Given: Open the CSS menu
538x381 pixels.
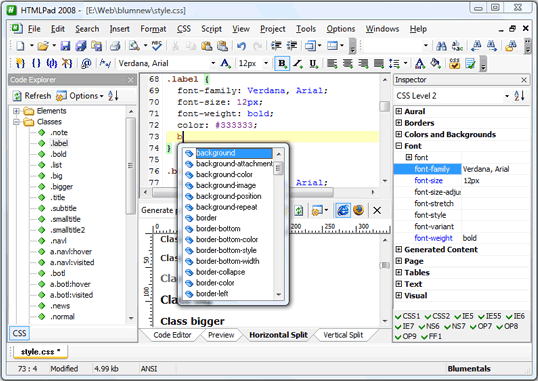Looking at the screenshot, I should point(184,29).
